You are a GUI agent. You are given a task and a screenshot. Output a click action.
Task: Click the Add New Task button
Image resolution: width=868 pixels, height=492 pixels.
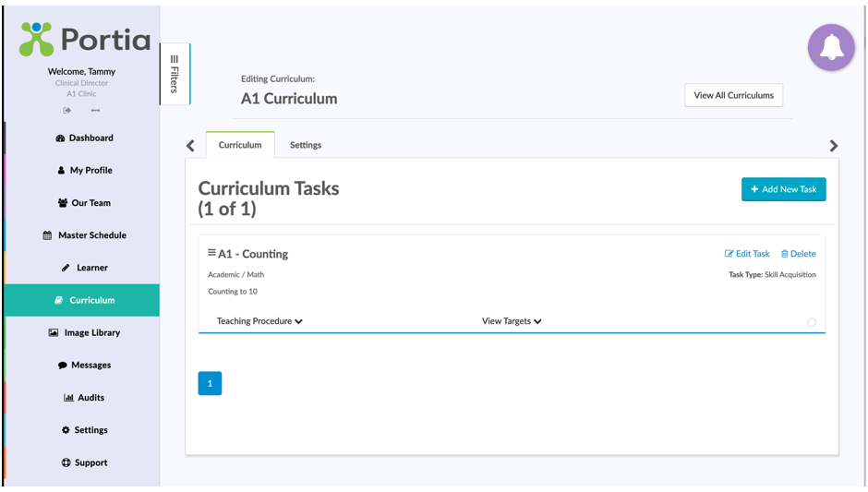[x=783, y=189]
